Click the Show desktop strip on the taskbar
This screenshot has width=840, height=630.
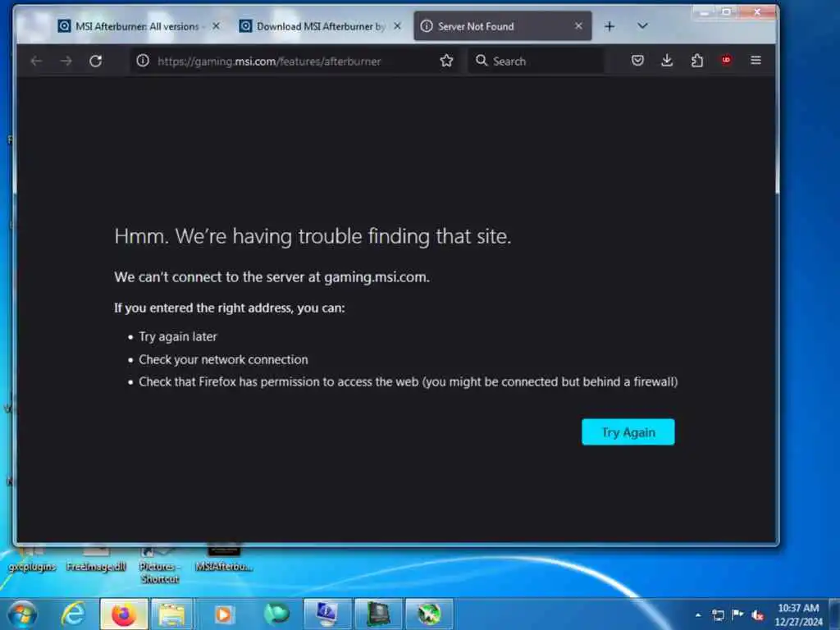pos(834,614)
